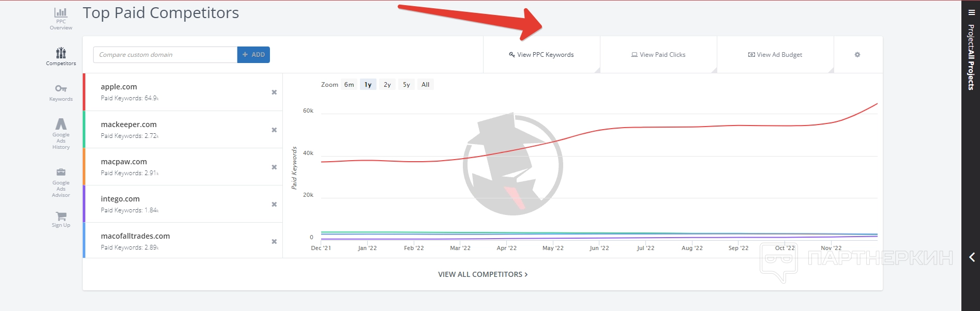Set chart zoom to All
This screenshot has height=311, width=980.
[x=426, y=85]
